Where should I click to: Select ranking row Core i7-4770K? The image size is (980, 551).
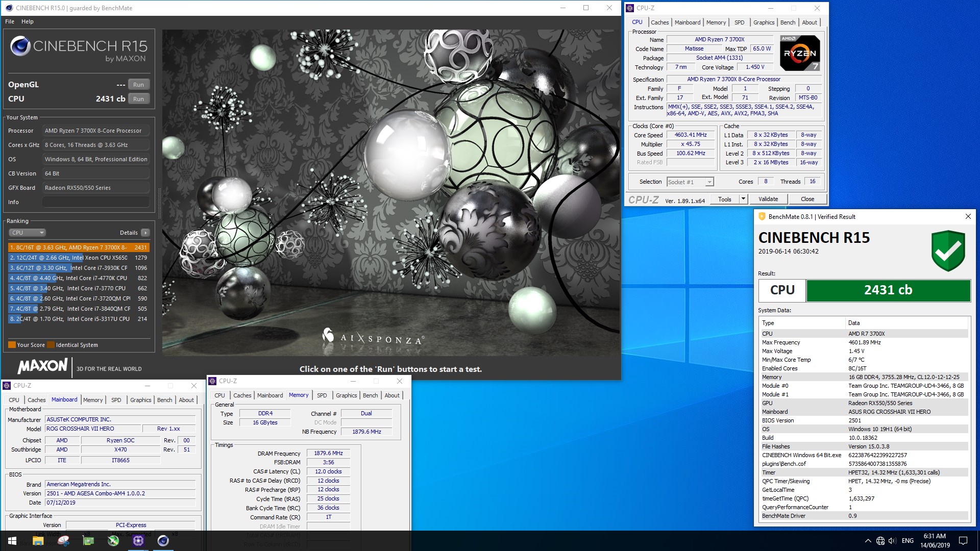(x=79, y=278)
